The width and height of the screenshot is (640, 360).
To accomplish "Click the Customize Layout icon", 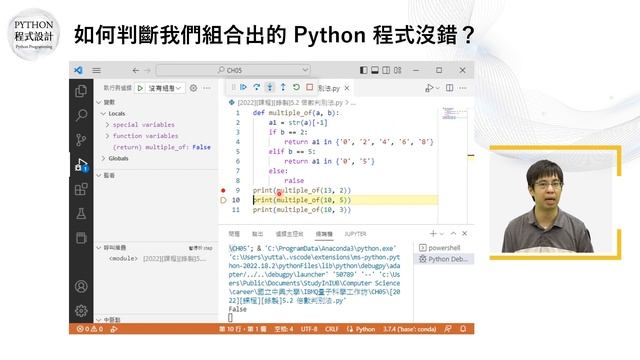I will (398, 70).
